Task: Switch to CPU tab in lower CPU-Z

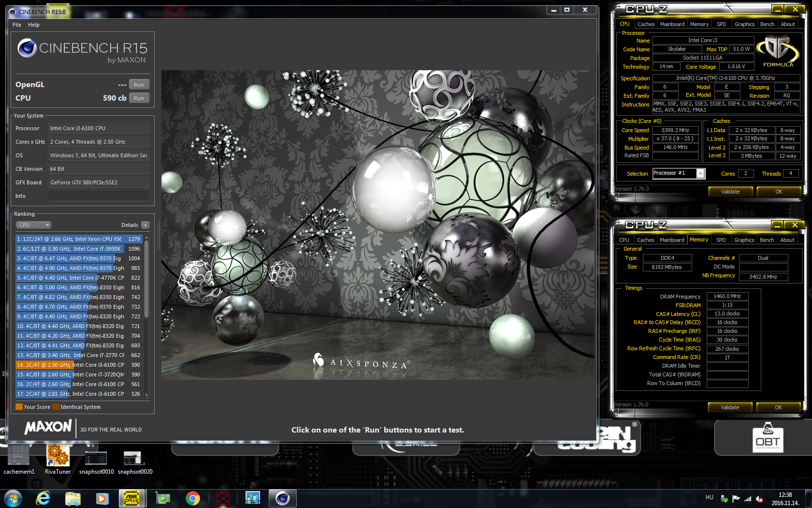Action: 624,240
